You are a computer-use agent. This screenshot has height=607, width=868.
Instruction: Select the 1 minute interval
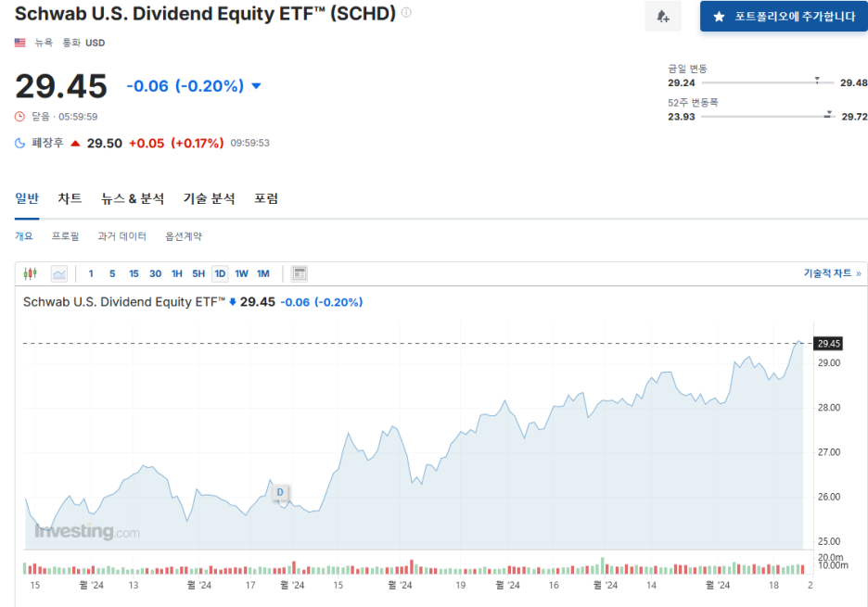(91, 273)
